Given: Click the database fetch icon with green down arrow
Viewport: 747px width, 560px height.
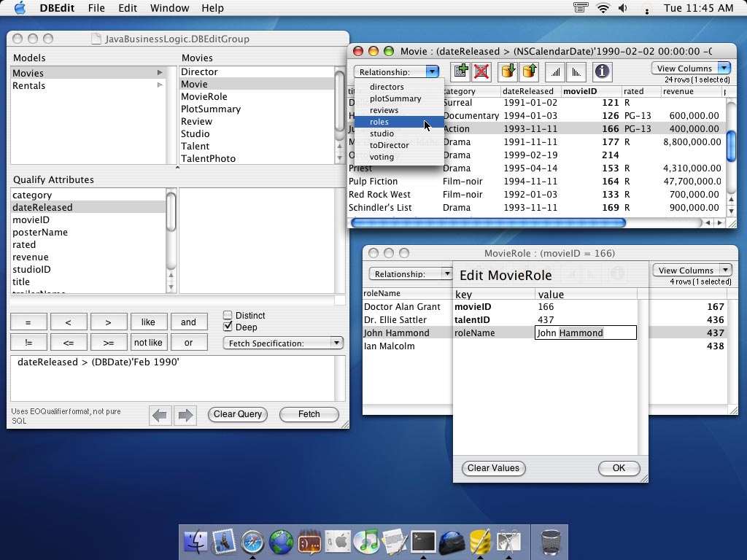Looking at the screenshot, I should 508,71.
